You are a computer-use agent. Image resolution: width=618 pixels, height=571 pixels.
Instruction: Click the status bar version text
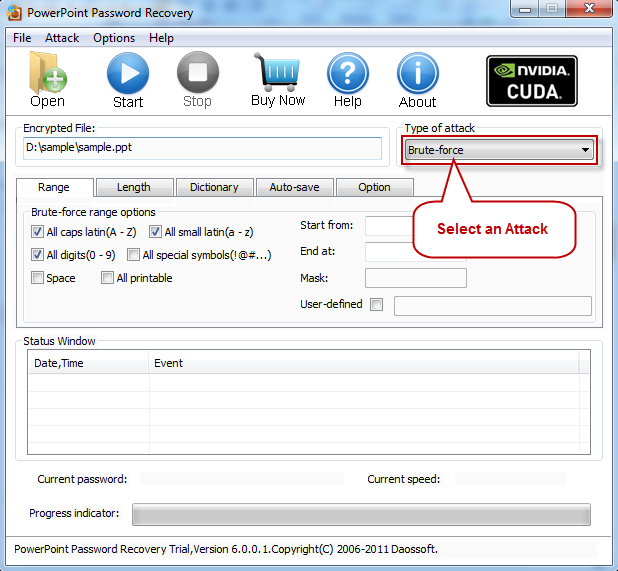click(226, 549)
